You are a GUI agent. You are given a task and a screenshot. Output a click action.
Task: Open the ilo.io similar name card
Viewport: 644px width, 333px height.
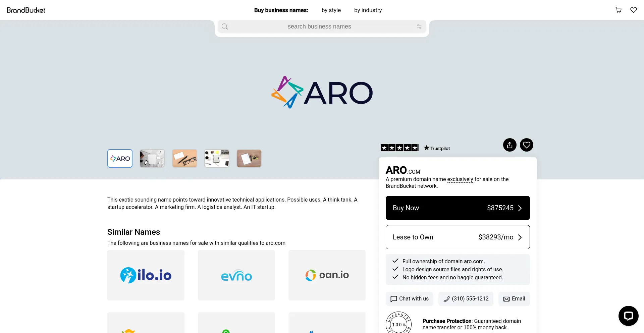[x=146, y=275]
